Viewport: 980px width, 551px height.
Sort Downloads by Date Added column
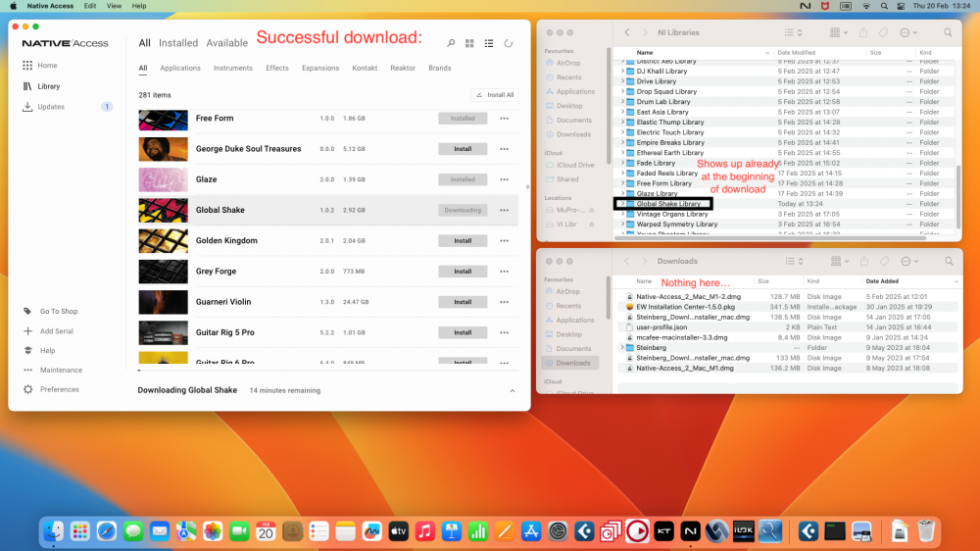coord(882,281)
